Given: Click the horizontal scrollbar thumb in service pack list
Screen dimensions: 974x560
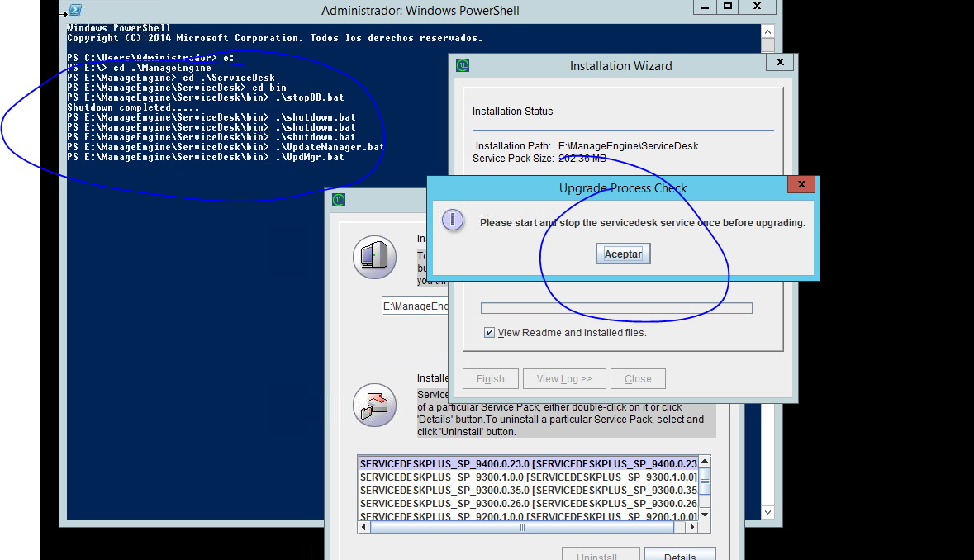Looking at the screenshot, I should coord(522,527).
